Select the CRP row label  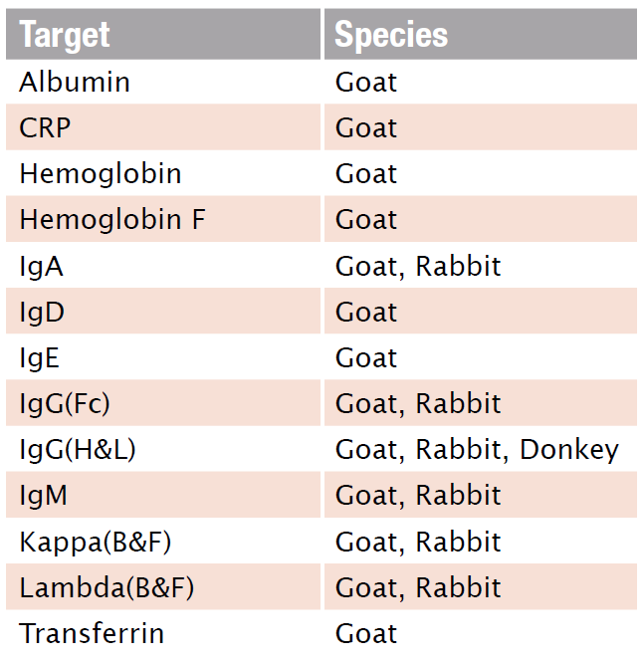45,127
